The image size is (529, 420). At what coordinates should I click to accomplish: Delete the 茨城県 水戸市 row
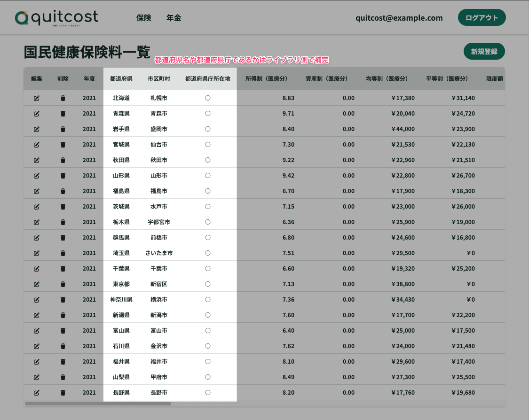coord(63,207)
